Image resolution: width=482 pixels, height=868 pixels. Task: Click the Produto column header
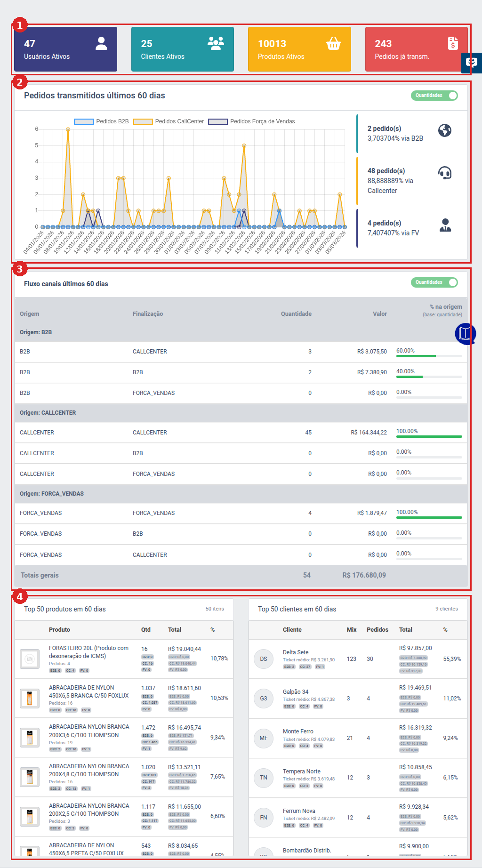(x=59, y=630)
